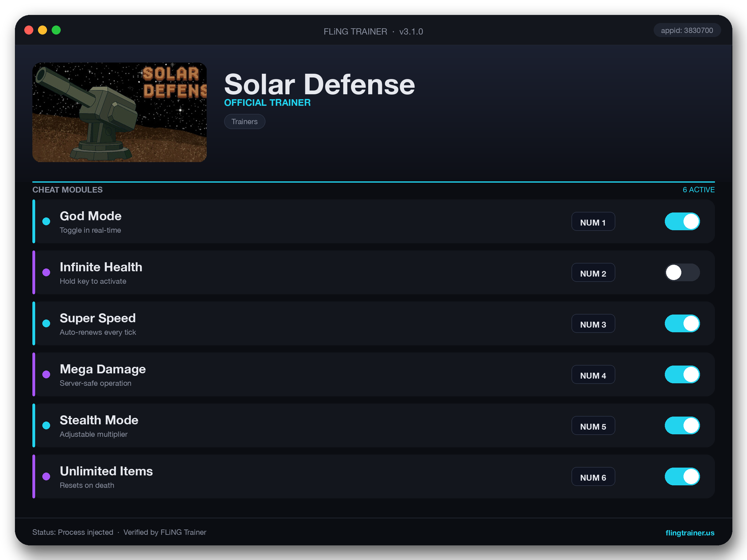Viewport: 747px width, 560px height.
Task: Click the NUM 1 hotkey button
Action: pyautogui.click(x=593, y=222)
